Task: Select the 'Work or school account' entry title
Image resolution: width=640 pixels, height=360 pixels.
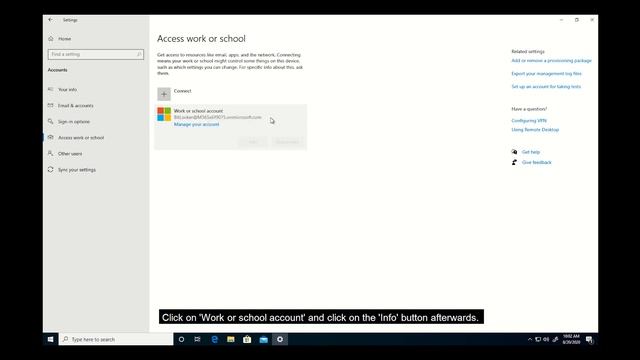Action: click(198, 111)
